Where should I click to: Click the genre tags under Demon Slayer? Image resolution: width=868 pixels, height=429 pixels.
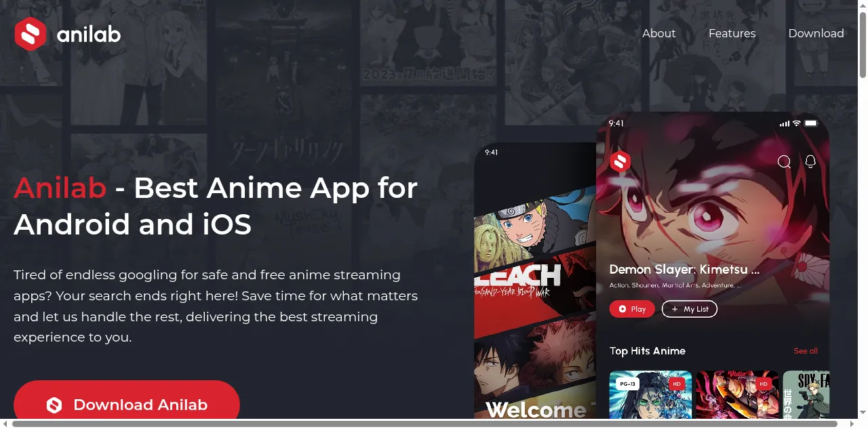click(675, 286)
